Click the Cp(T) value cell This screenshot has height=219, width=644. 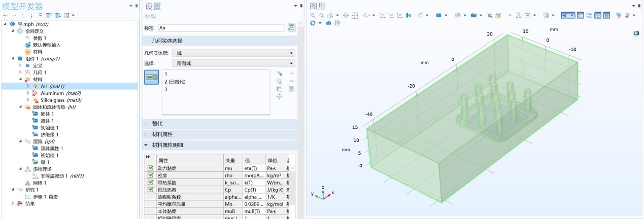click(254, 189)
